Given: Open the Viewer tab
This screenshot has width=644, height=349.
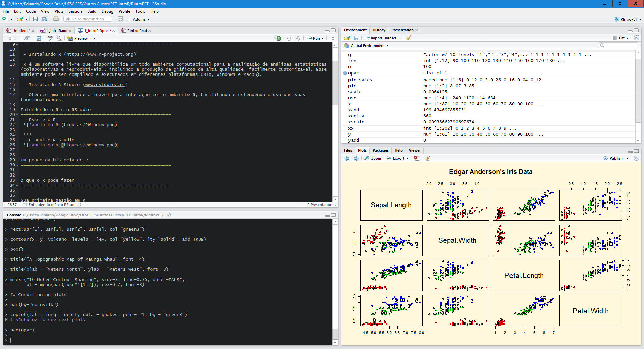Looking at the screenshot, I should (415, 150).
